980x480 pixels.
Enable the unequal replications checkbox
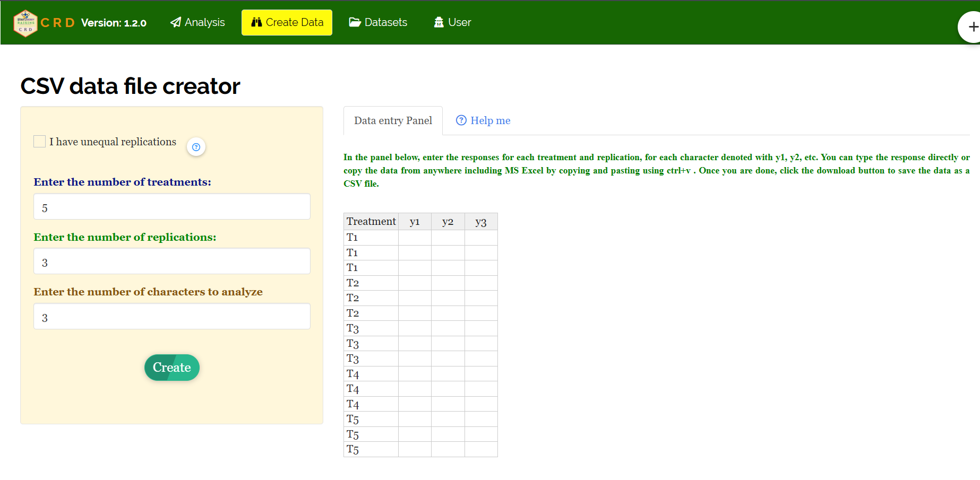coord(39,141)
